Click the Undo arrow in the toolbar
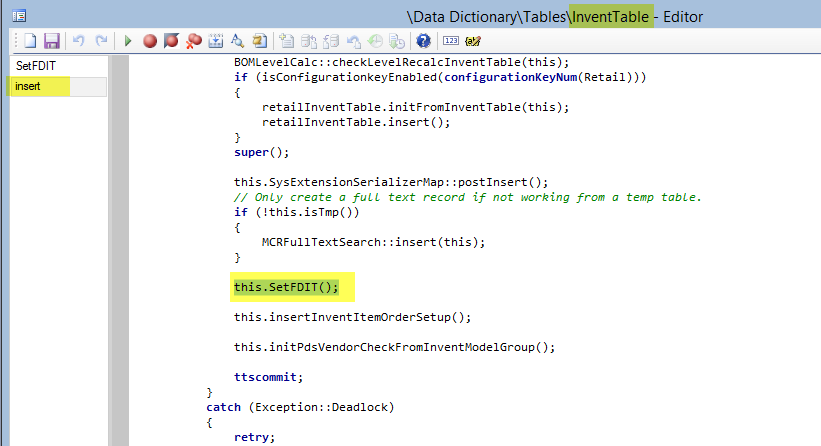The width and height of the screenshot is (821, 446). (78, 41)
